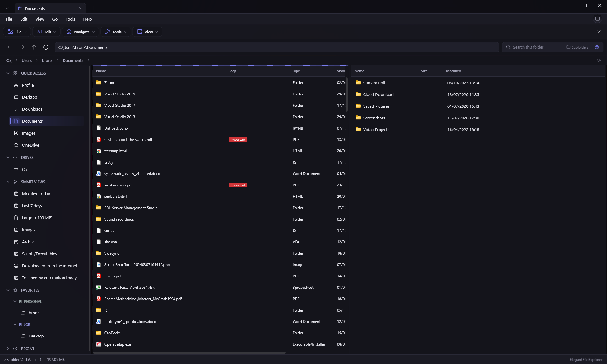Click Important tag on uestion about the search.pdf

[238, 139]
